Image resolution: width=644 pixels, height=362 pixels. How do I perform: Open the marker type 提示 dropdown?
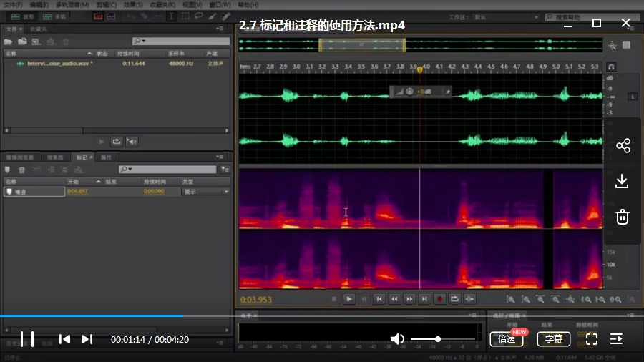(x=205, y=192)
